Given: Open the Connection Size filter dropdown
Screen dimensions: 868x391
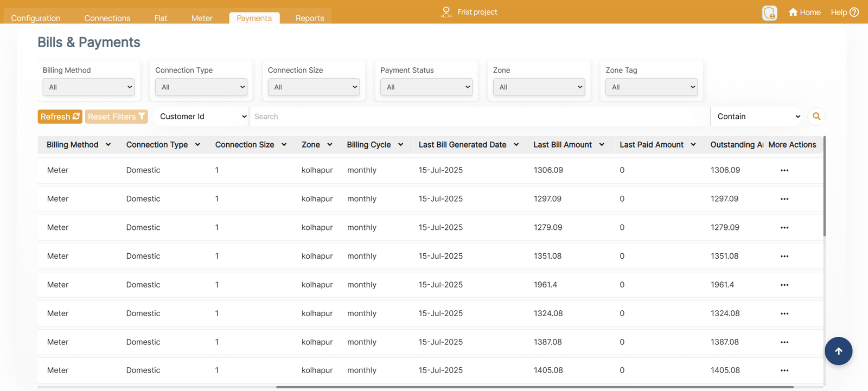Looking at the screenshot, I should pyautogui.click(x=314, y=87).
